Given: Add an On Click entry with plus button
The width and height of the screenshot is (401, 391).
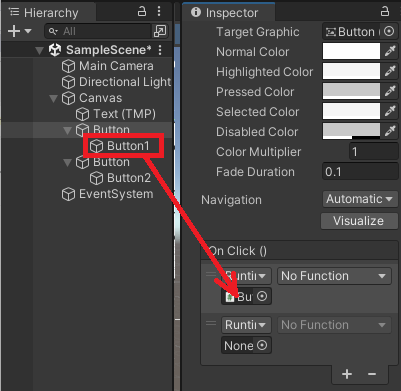Looking at the screenshot, I should (347, 374).
